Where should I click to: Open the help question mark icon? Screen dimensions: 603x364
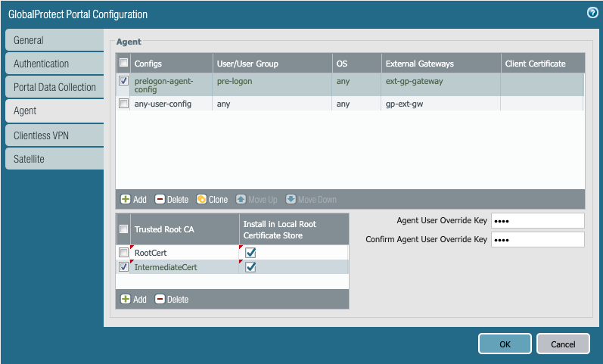pos(592,13)
